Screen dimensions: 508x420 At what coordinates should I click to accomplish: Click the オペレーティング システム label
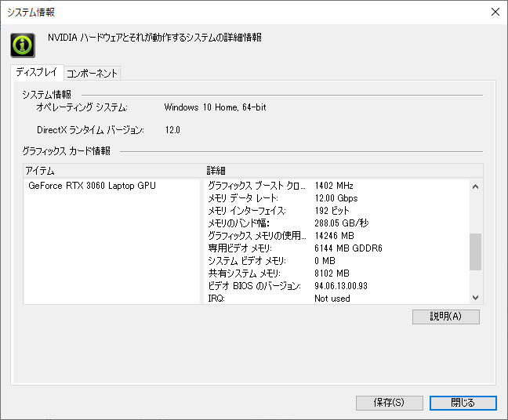point(82,107)
